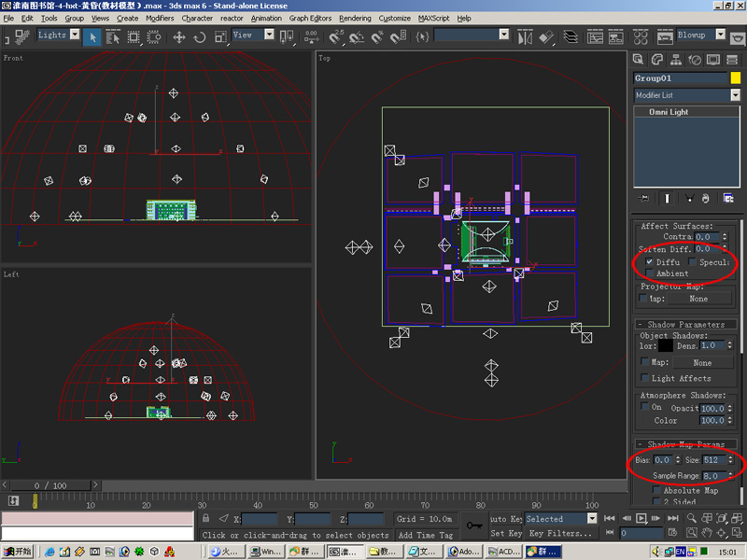The width and height of the screenshot is (747, 560).
Task: Open the MAXScript menu
Action: pyautogui.click(x=433, y=18)
